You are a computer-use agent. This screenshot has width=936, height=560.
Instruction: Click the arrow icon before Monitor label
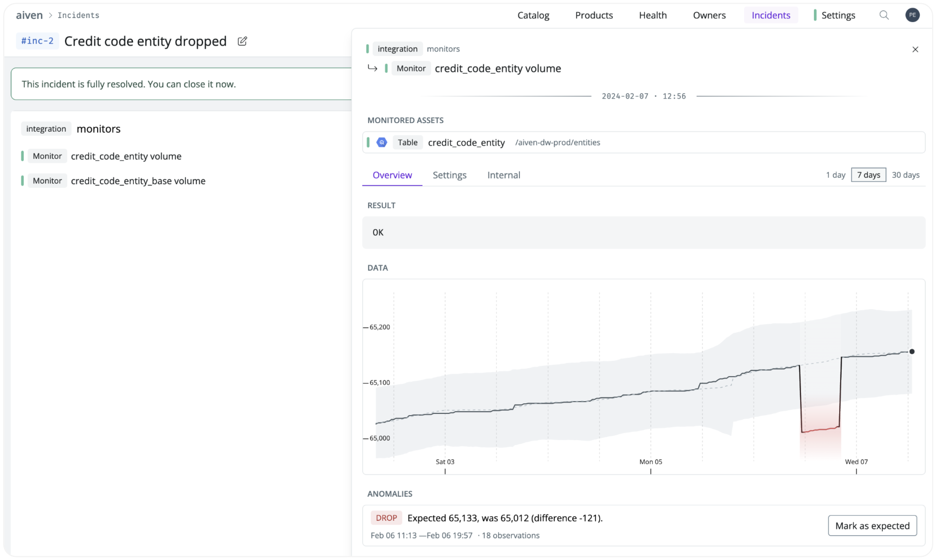click(x=372, y=68)
